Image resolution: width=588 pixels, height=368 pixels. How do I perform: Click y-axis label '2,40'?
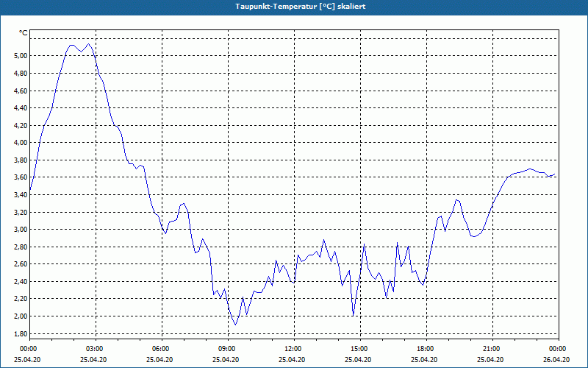tap(21, 282)
